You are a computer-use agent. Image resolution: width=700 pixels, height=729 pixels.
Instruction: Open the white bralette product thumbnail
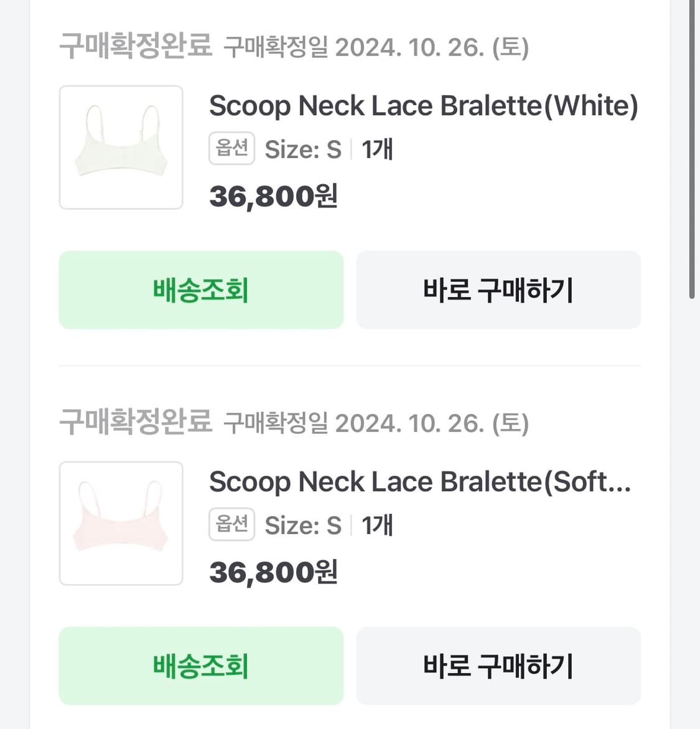(x=121, y=148)
